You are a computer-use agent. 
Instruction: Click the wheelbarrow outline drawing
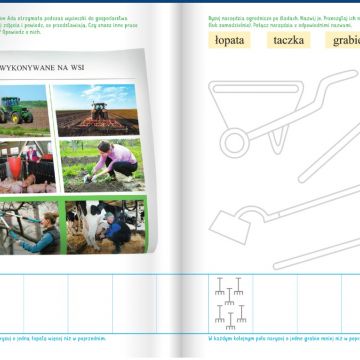pyautogui.click(x=283, y=113)
